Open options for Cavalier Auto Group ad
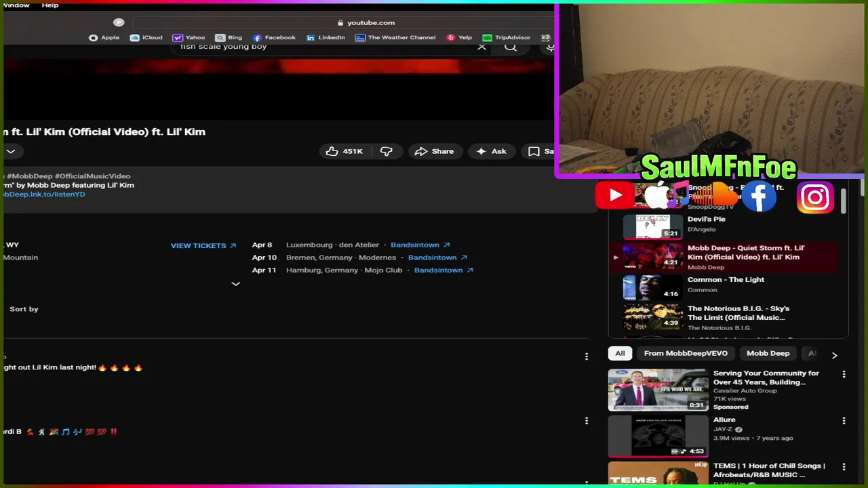868x488 pixels. (844, 374)
